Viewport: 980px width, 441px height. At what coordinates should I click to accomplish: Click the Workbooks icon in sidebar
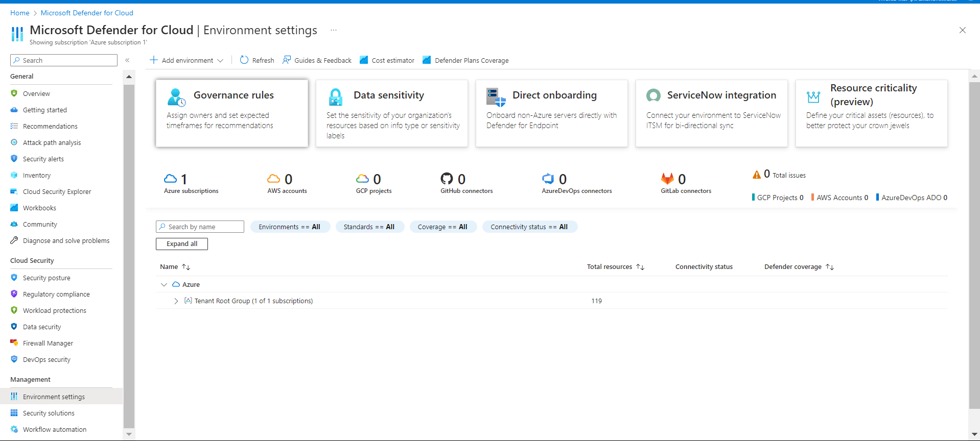coord(14,208)
